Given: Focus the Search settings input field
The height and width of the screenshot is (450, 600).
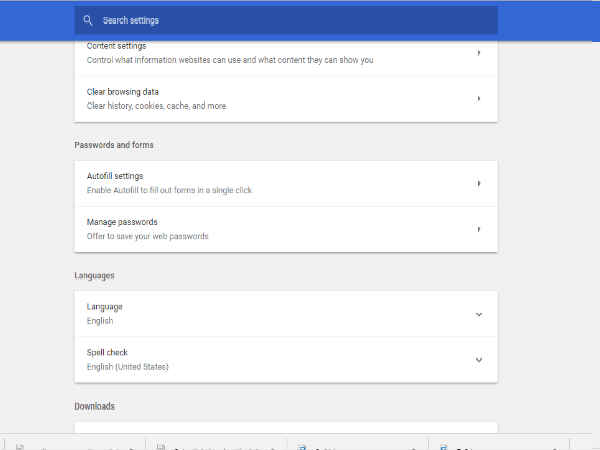Looking at the screenshot, I should (x=286, y=20).
